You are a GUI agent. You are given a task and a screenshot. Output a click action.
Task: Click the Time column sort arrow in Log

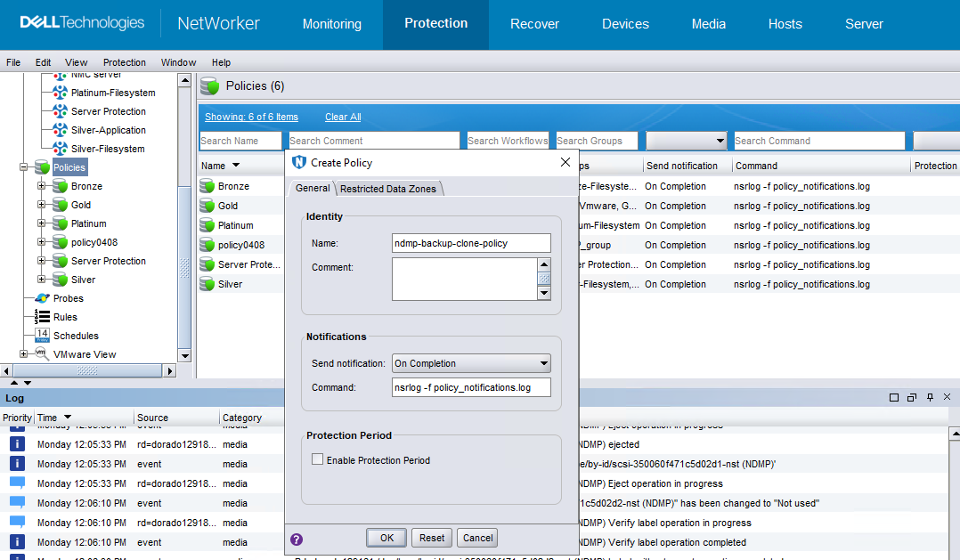click(68, 417)
